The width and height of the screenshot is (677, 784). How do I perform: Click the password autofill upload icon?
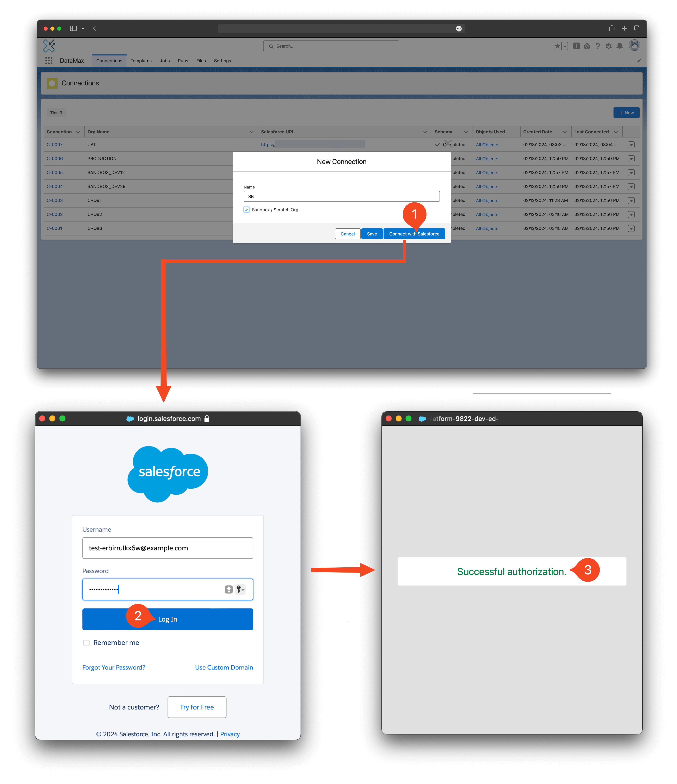click(x=228, y=589)
